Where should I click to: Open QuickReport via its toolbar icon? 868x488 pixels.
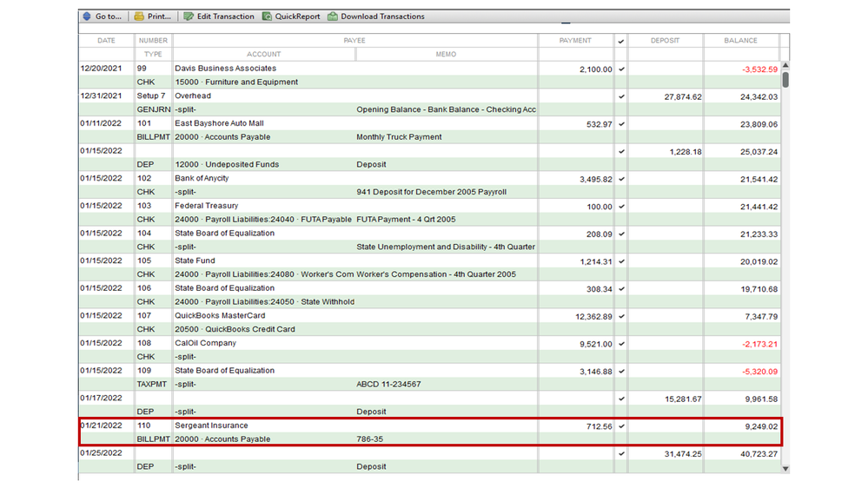tap(268, 16)
